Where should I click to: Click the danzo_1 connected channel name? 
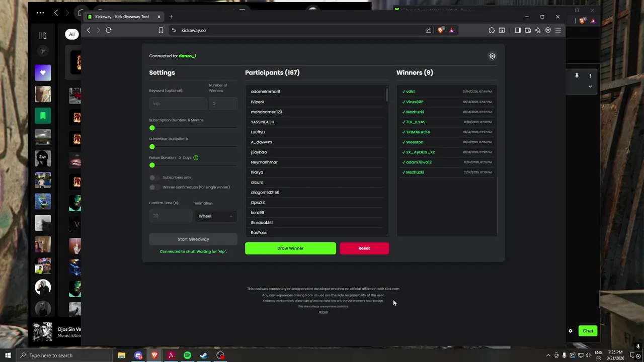click(188, 56)
